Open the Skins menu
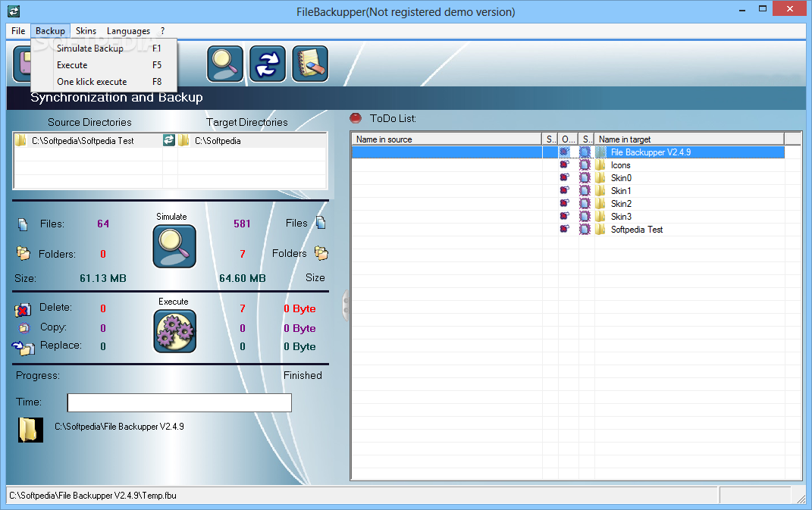The image size is (812, 510). [86, 31]
